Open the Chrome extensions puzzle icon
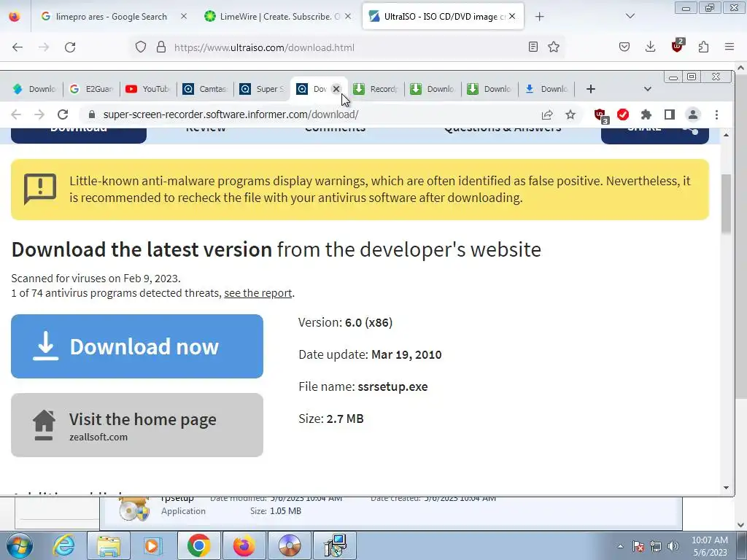This screenshot has width=747, height=560. [646, 114]
